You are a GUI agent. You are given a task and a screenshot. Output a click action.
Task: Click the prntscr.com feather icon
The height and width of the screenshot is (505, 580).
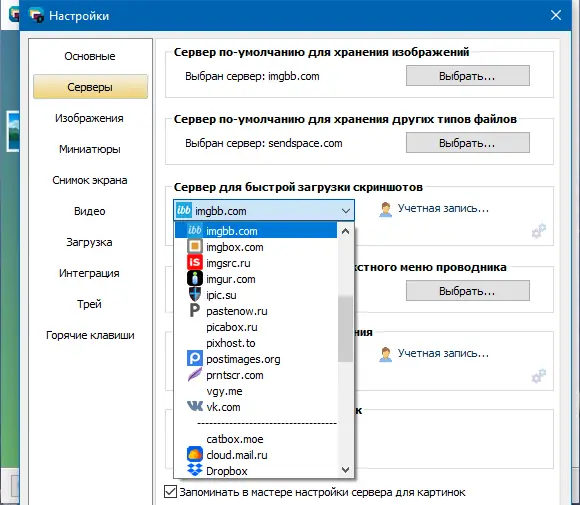(195, 374)
